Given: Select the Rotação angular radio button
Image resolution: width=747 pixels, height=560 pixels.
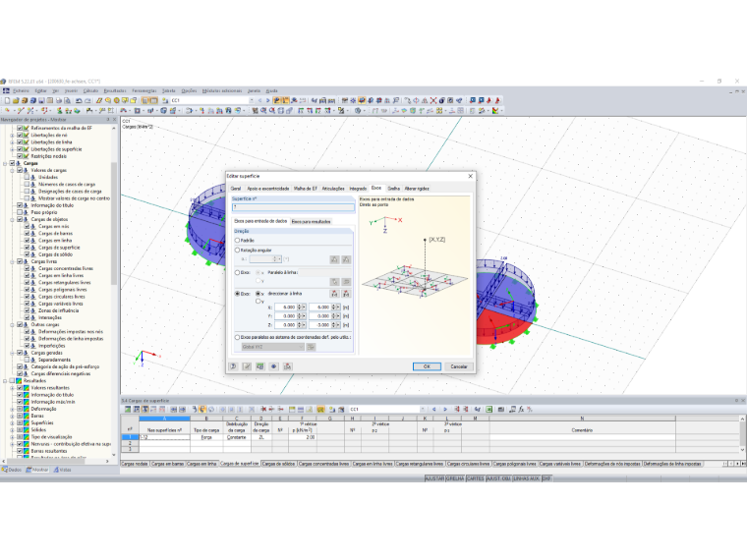Looking at the screenshot, I should tap(237, 250).
